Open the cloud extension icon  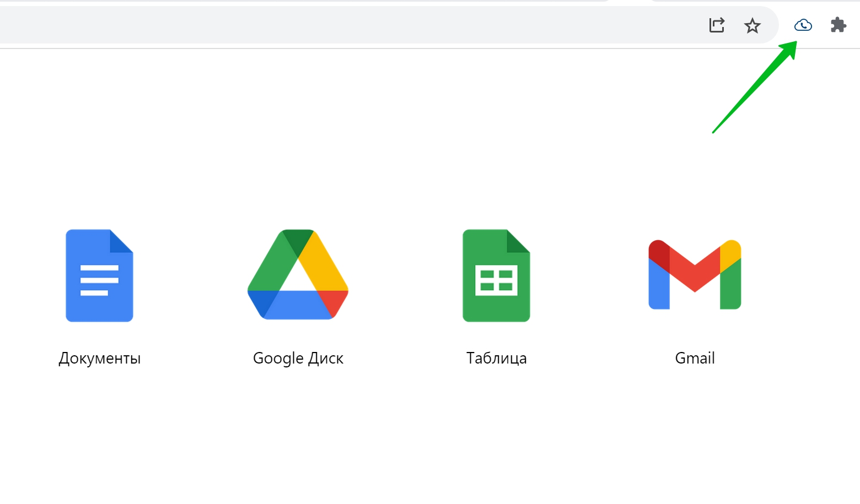pos(803,25)
